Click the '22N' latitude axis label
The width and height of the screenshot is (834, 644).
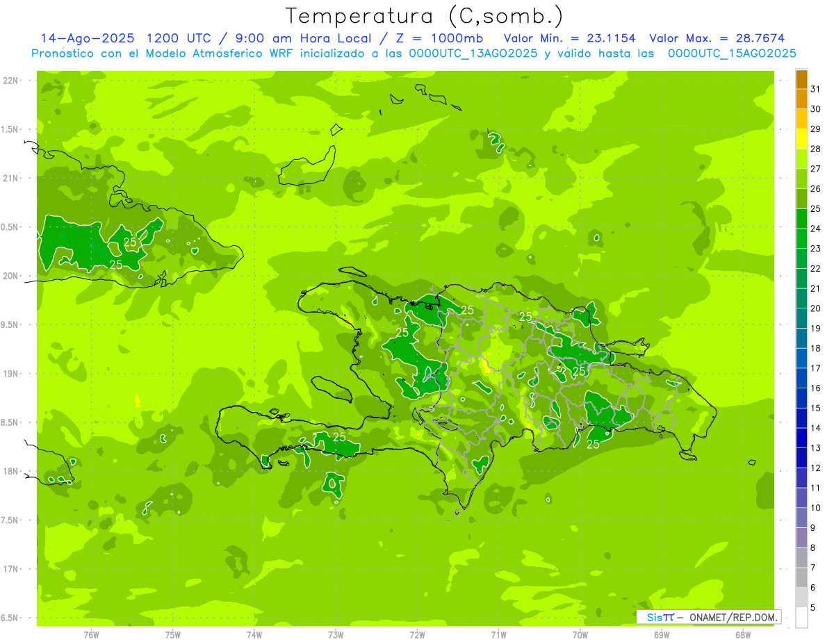tap(10, 81)
